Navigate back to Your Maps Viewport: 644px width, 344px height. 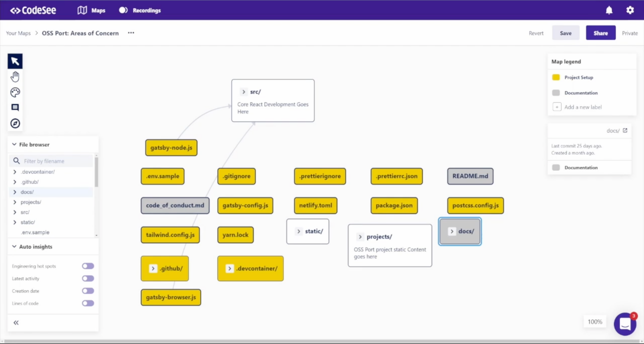[x=18, y=33]
